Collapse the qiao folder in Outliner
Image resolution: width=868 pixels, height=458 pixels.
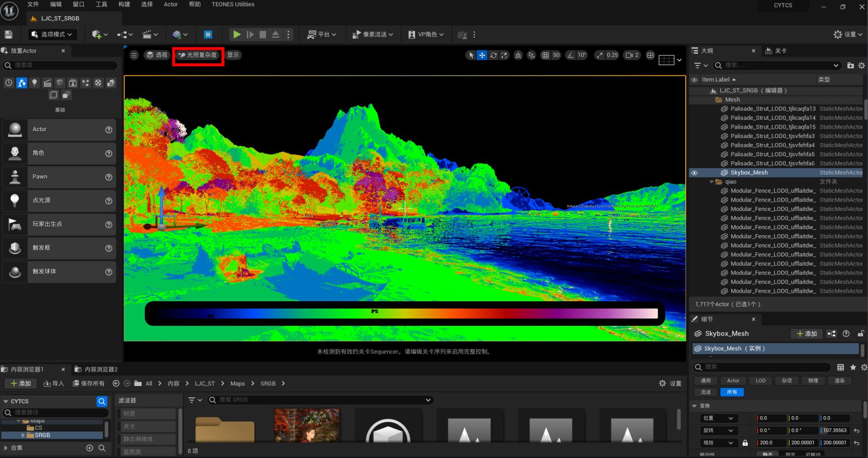[x=711, y=182]
